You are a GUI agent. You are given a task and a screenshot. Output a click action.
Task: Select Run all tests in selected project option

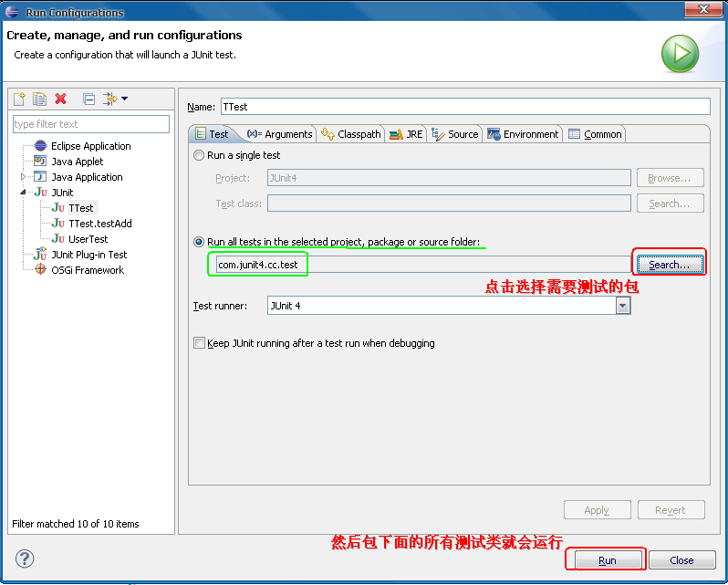199,242
